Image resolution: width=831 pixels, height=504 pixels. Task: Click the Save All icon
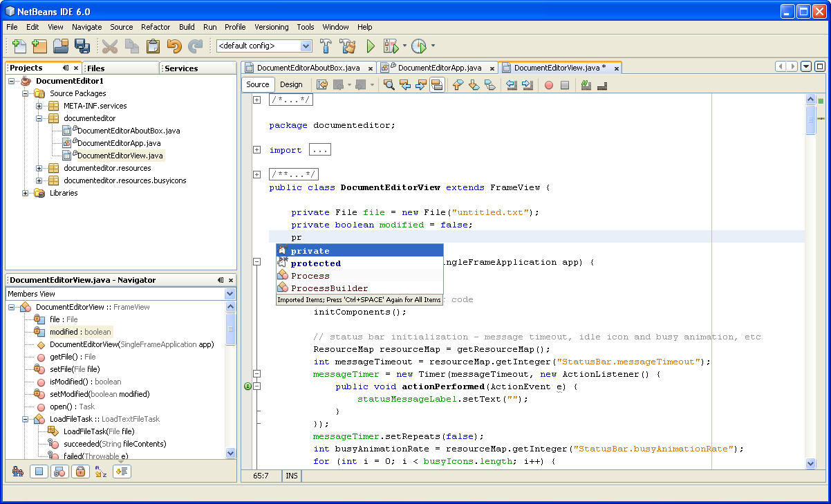pyautogui.click(x=82, y=46)
